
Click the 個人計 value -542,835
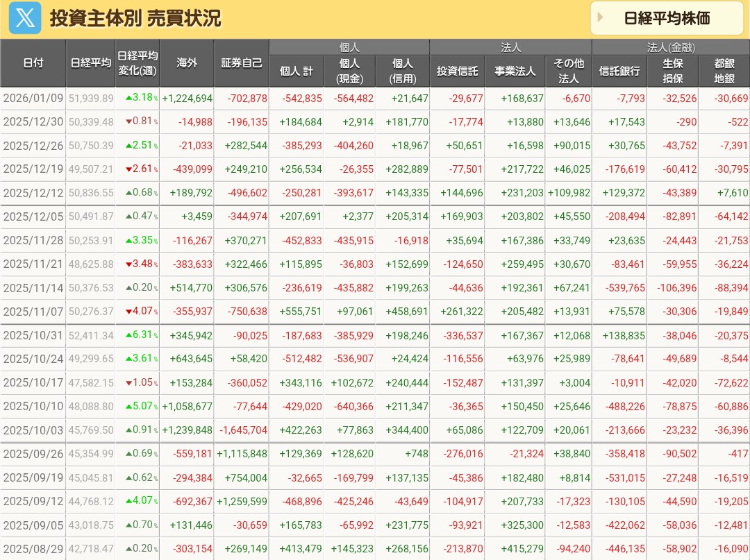(x=302, y=99)
